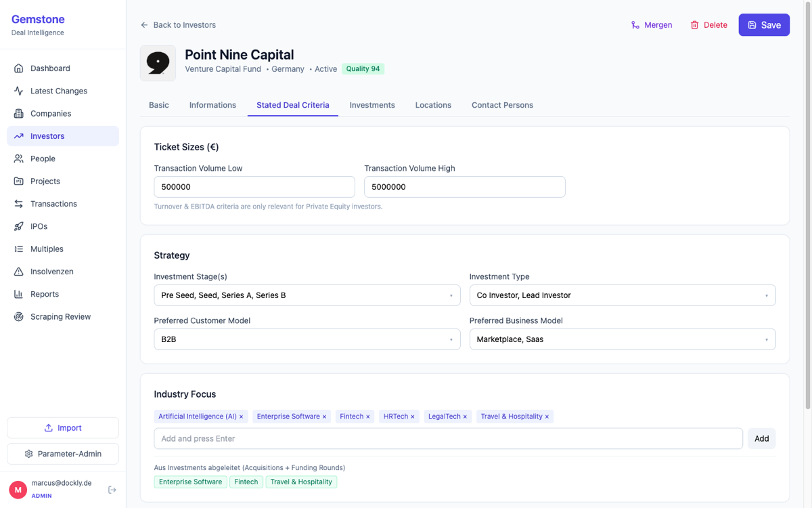
Task: Open Transactions in the sidebar
Action: 63,204
